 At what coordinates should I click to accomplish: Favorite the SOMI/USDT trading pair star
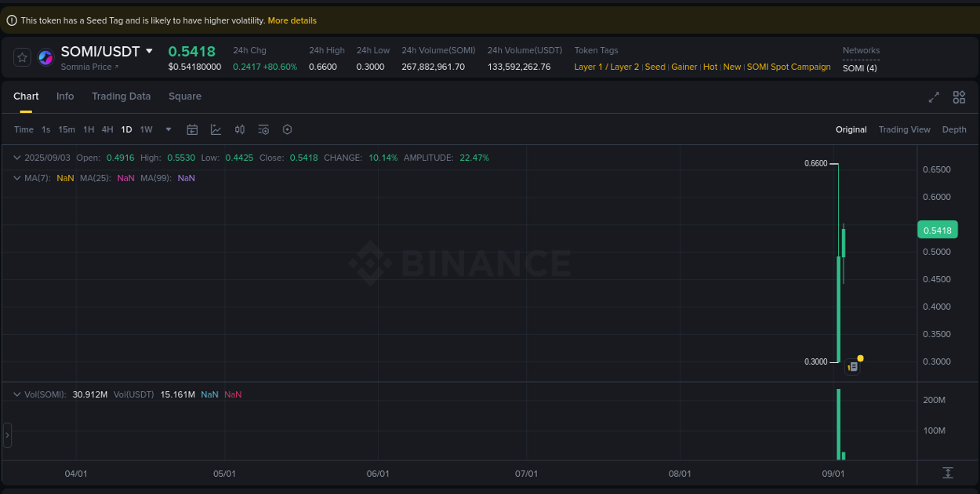click(21, 56)
